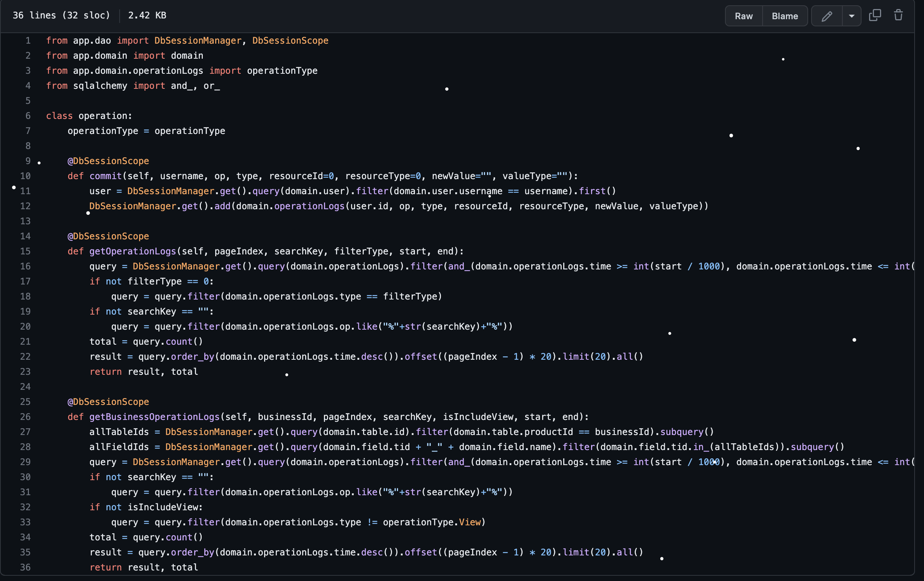Click 'total = query.count()' on line 21
This screenshot has height=581, width=924.
pos(146,342)
